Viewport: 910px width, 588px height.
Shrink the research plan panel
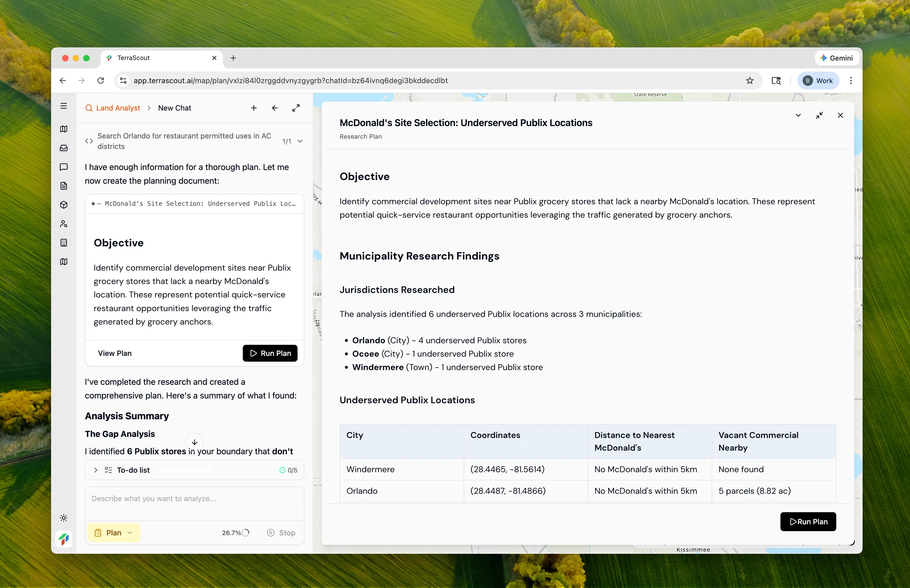tap(819, 115)
